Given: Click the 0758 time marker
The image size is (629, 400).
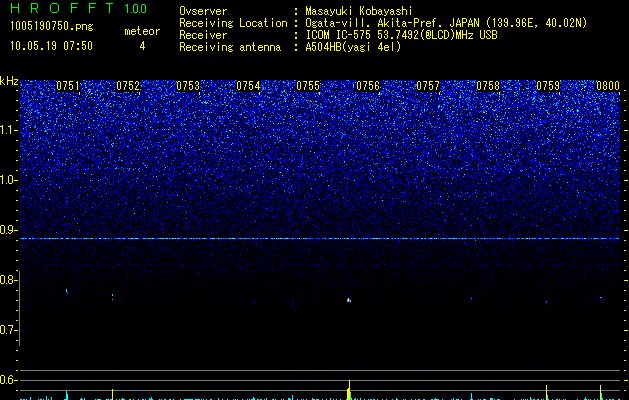Looking at the screenshot, I should pos(488,86).
